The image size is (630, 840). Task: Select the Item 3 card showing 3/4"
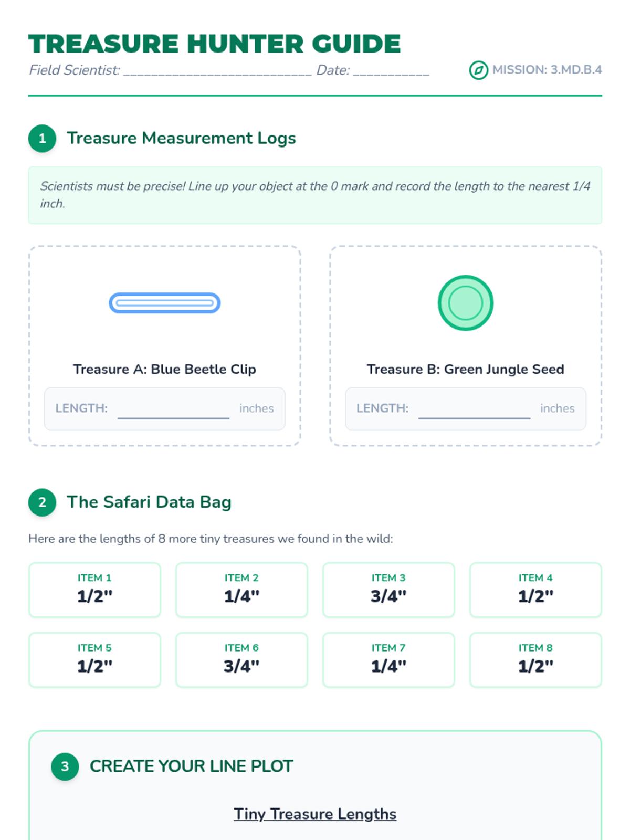click(388, 590)
